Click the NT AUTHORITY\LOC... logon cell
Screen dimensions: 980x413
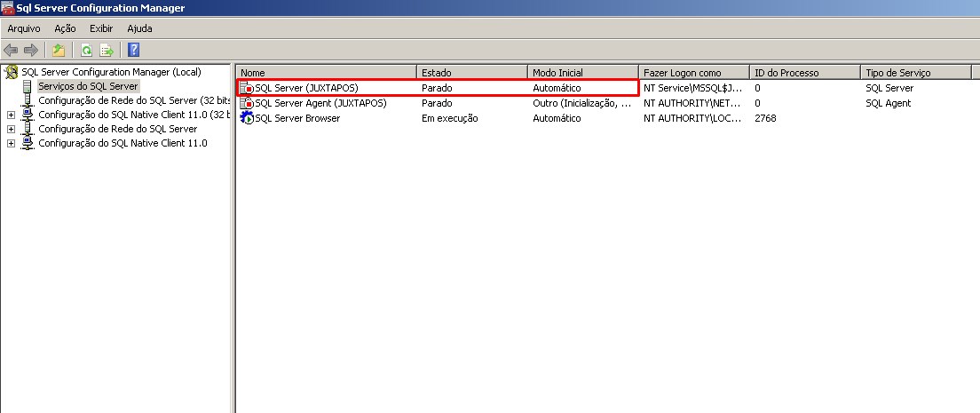click(692, 118)
